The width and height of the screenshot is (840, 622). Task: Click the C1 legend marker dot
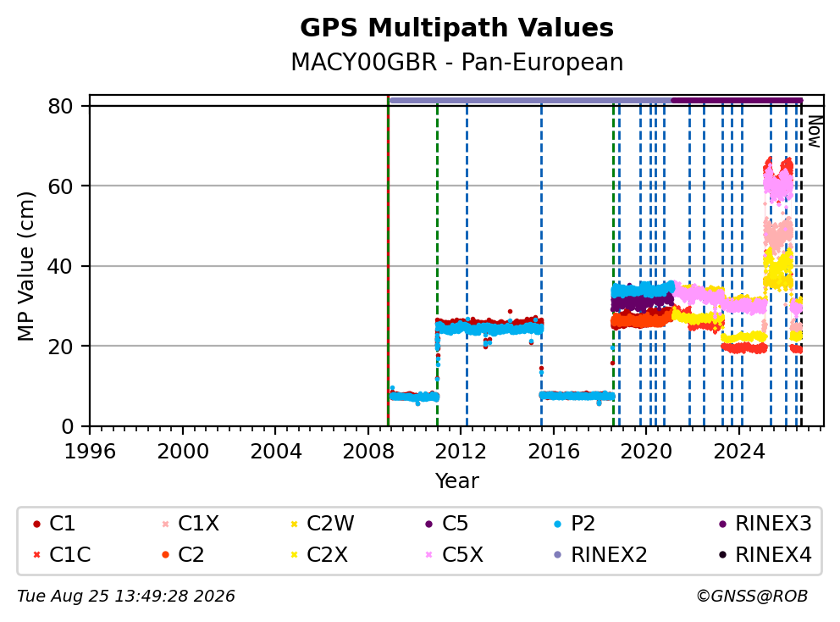36,524
